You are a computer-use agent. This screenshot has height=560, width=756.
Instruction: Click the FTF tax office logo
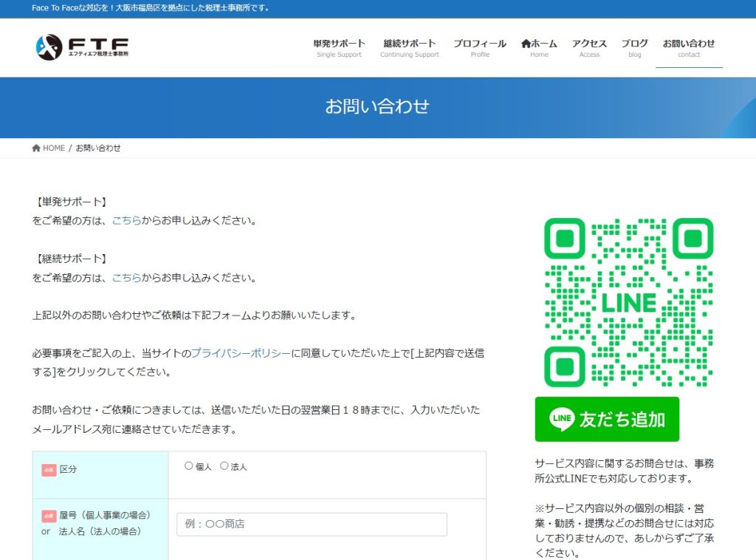pos(82,47)
